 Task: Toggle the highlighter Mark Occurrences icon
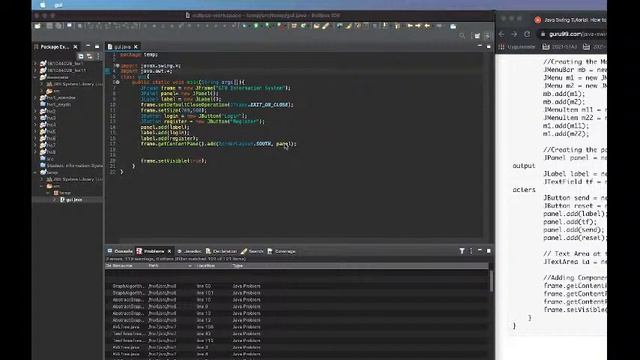coord(349,26)
